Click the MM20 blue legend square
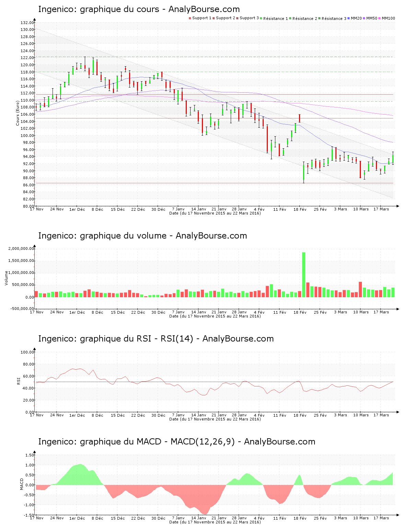 [x=349, y=18]
